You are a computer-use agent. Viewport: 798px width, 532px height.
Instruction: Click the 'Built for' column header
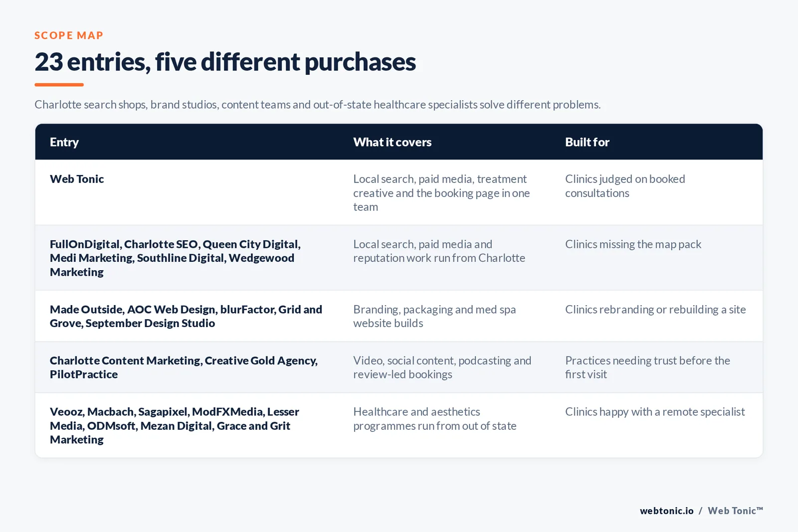pos(587,142)
